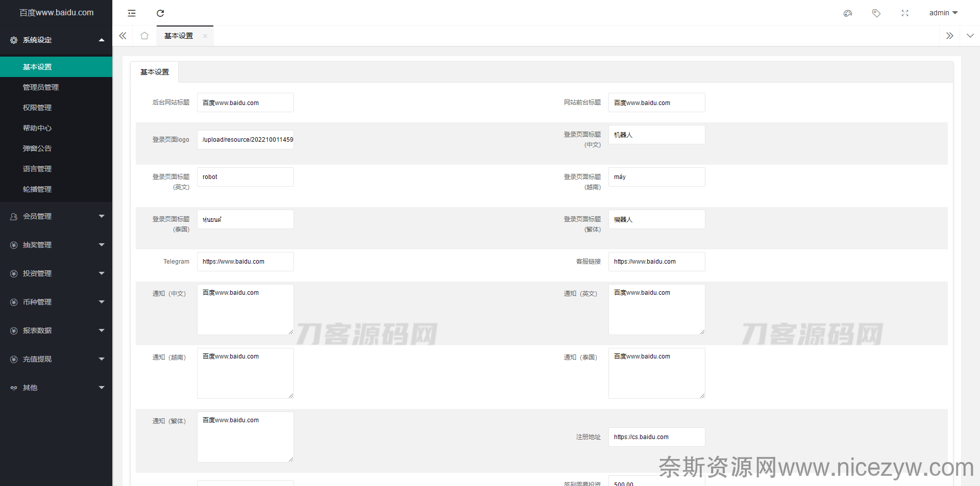Open tab operations dropdown chevron
The image size is (980, 486).
(x=970, y=36)
